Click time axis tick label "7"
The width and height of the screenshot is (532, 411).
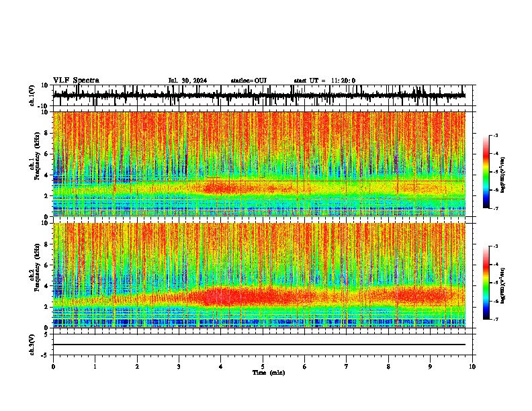pyautogui.click(x=347, y=367)
